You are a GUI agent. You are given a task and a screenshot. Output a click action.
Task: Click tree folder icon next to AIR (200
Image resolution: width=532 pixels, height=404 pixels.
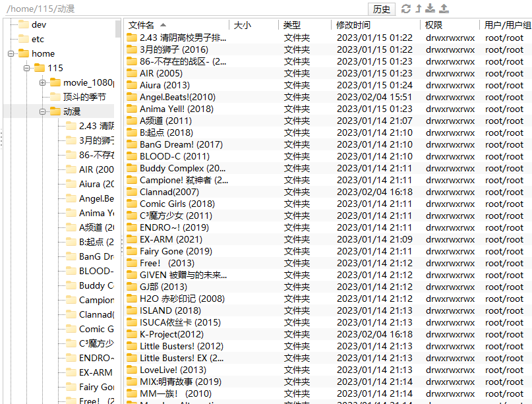(71, 169)
